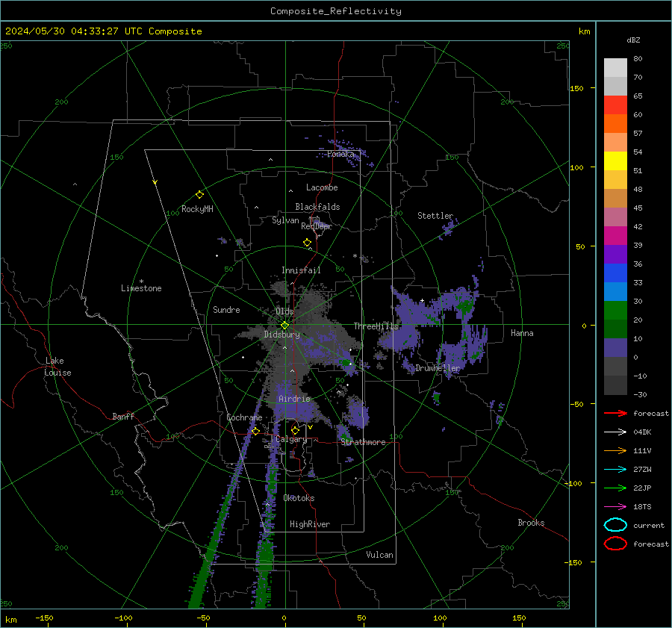Click the 54 dBZ yellow color swatch

click(x=615, y=161)
